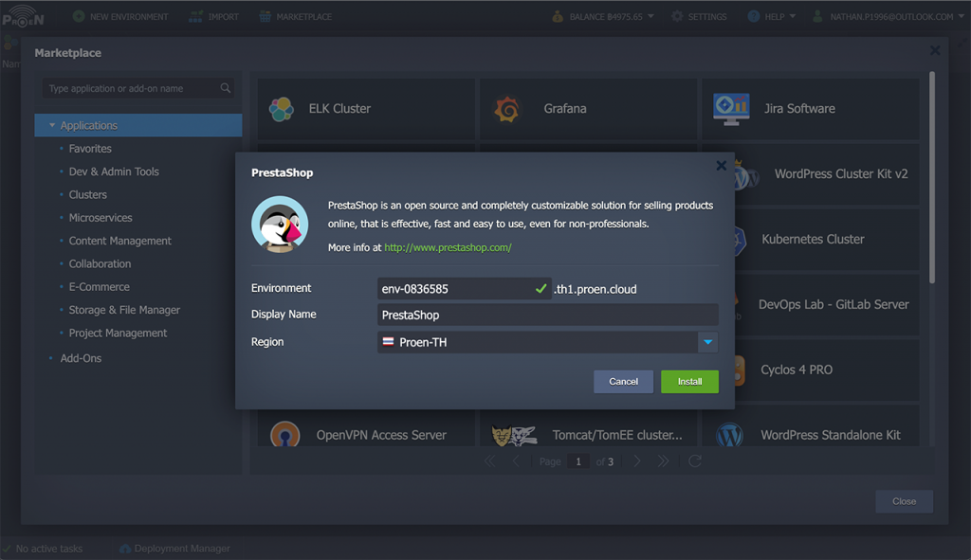Click the Marketplace search field
The height and width of the screenshot is (560, 971).
point(138,88)
